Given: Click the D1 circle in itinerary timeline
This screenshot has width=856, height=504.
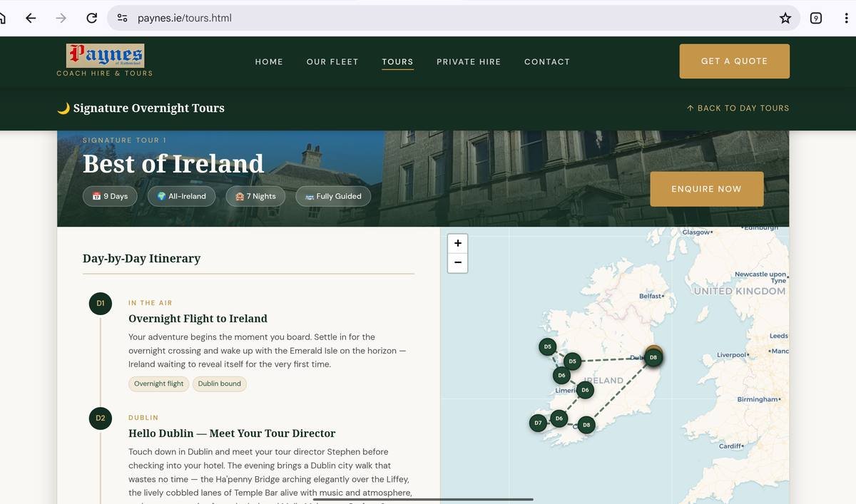Looking at the screenshot, I should click(101, 303).
